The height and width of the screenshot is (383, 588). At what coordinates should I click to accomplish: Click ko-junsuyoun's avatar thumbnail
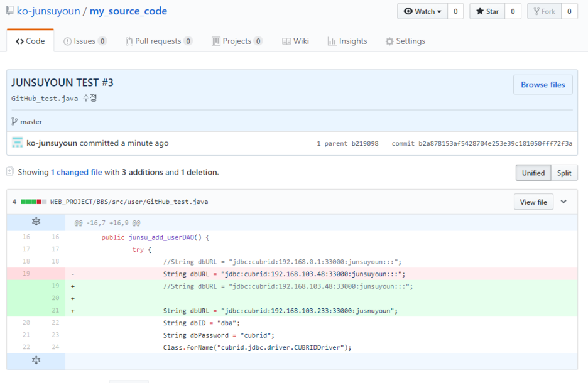point(17,143)
